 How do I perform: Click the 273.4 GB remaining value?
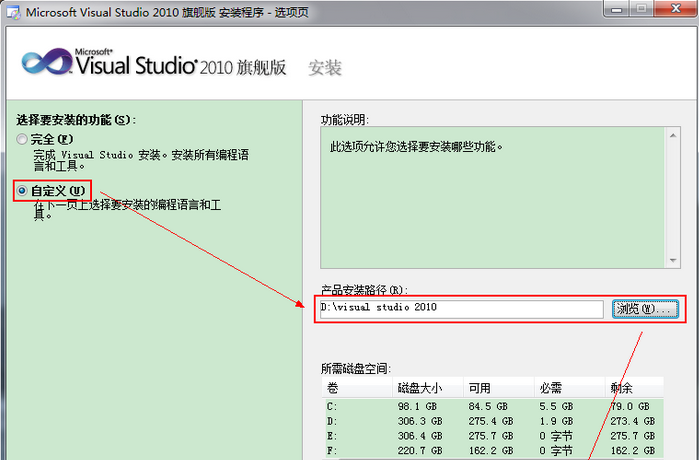(x=633, y=421)
